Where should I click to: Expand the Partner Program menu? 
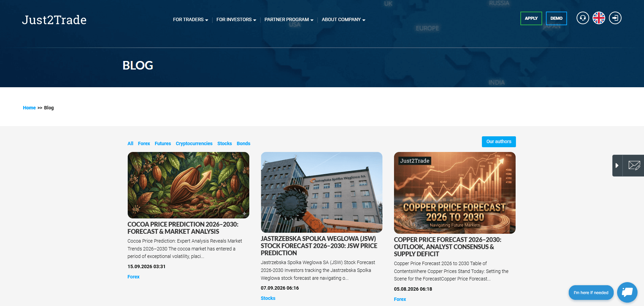289,20
